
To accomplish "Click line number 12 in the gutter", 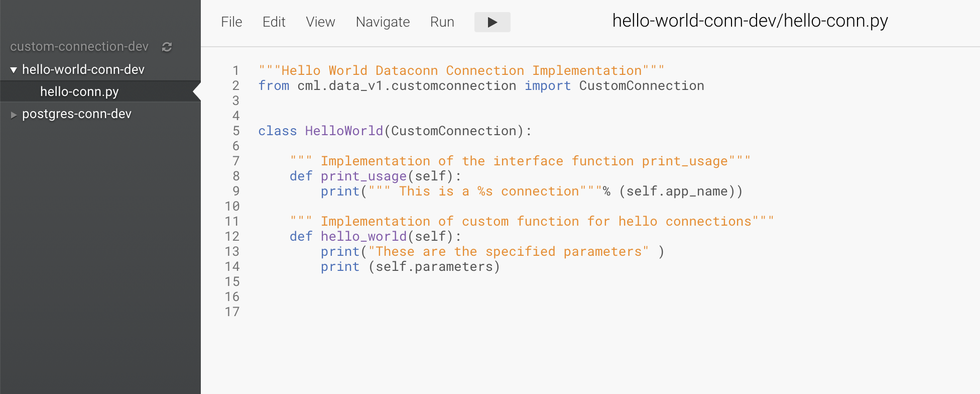I will click(232, 237).
